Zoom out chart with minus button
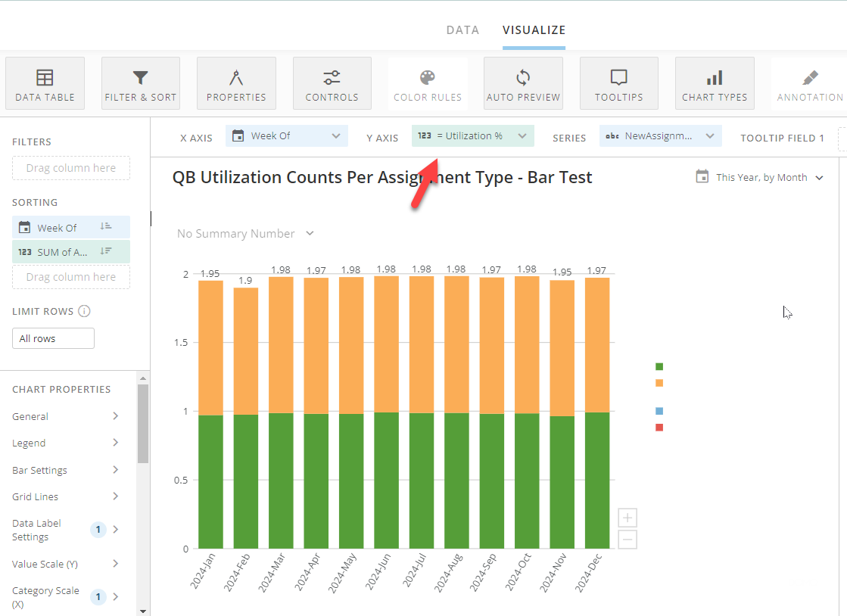847x616 pixels. pos(627,540)
